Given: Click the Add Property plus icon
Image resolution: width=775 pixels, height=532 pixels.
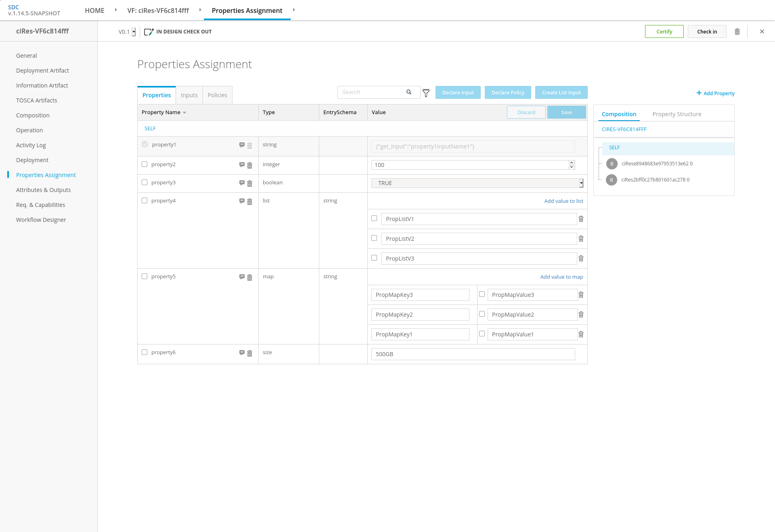Looking at the screenshot, I should pyautogui.click(x=699, y=93).
